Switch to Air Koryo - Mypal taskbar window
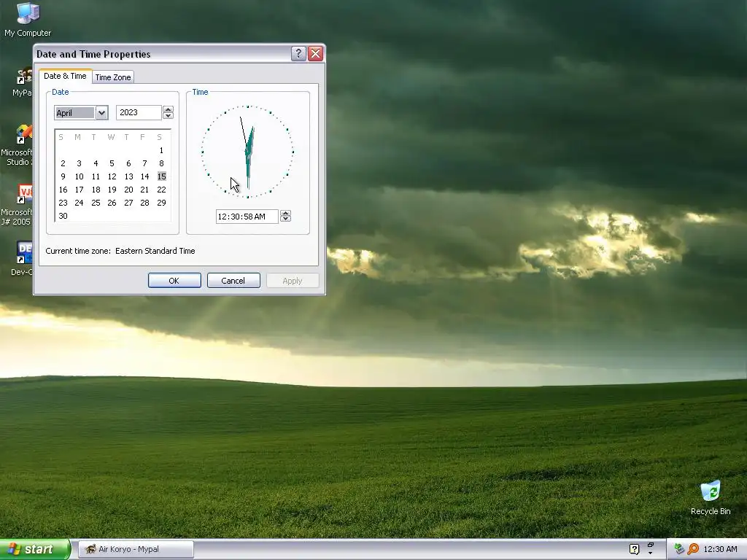 [x=136, y=549]
